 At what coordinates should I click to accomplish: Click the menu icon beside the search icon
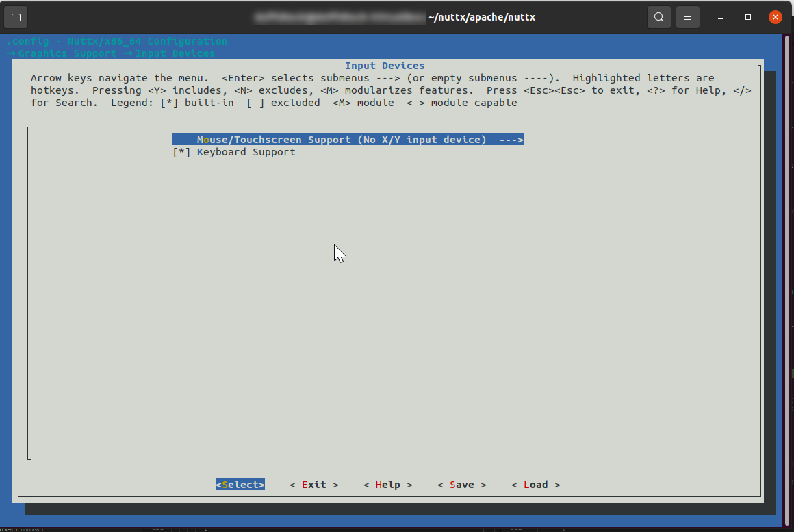[687, 16]
